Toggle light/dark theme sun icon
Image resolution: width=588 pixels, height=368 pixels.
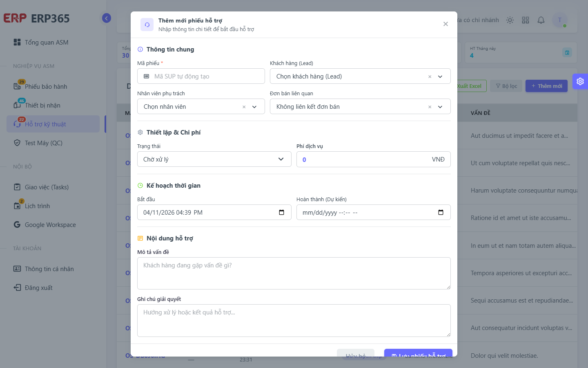[x=510, y=20]
